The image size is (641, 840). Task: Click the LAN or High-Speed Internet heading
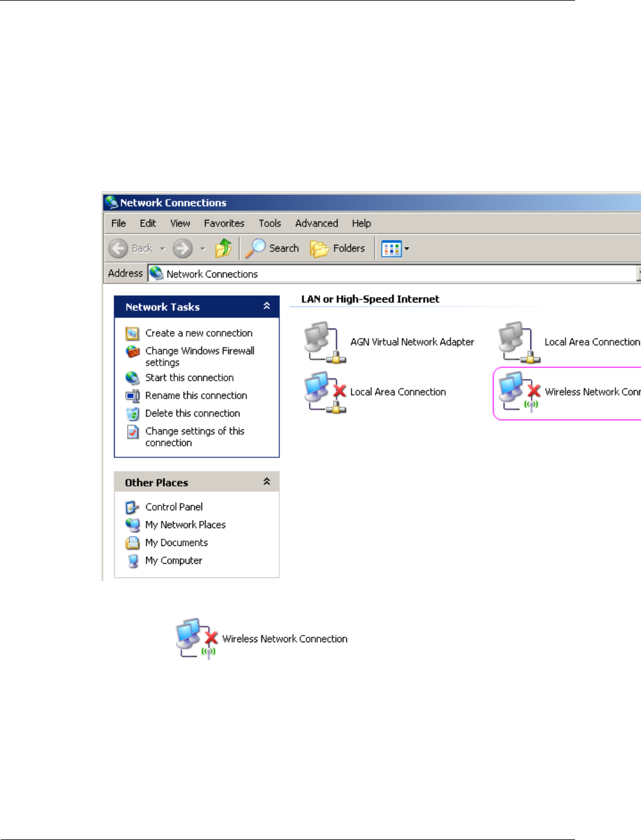[370, 299]
